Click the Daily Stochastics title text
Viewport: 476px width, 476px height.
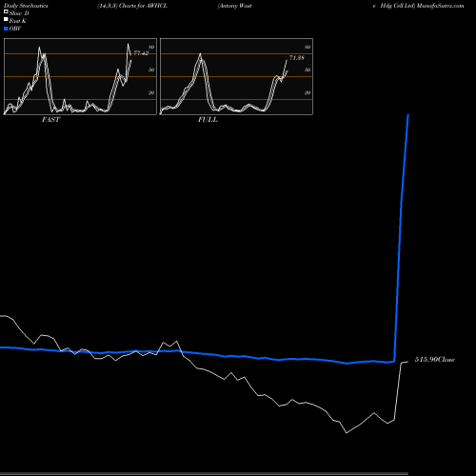click(26, 6)
